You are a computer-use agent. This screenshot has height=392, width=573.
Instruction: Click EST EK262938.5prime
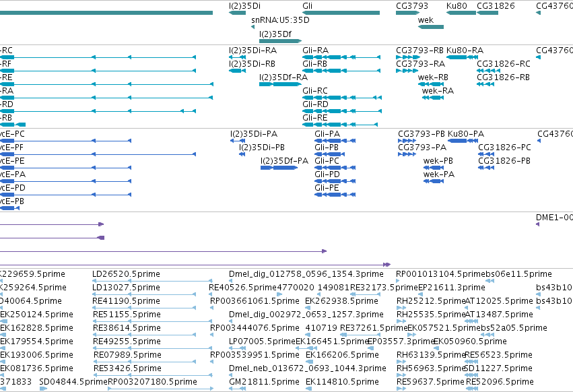coord(341,301)
